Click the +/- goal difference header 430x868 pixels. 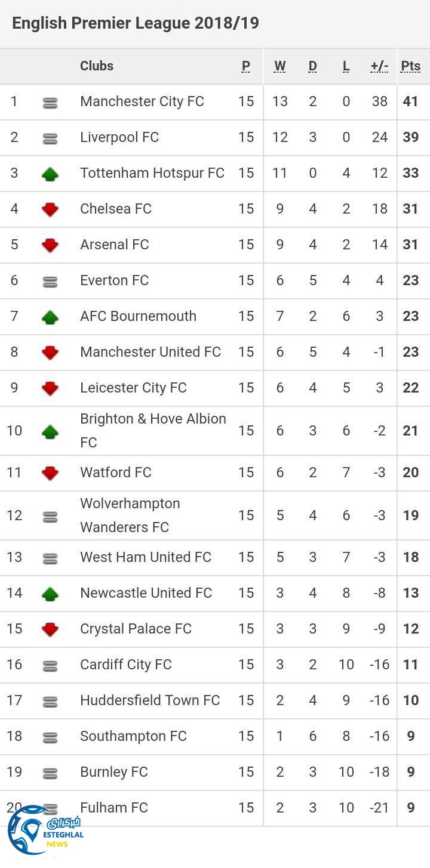tap(379, 66)
